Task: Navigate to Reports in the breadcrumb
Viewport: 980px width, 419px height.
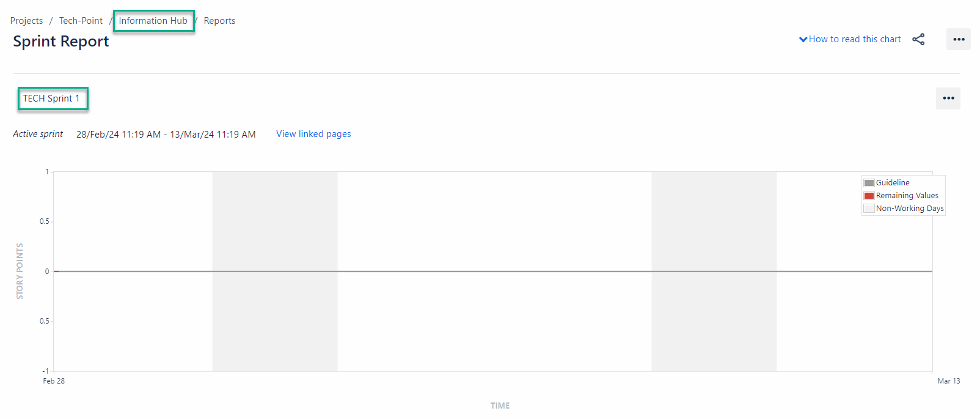Action: [219, 20]
